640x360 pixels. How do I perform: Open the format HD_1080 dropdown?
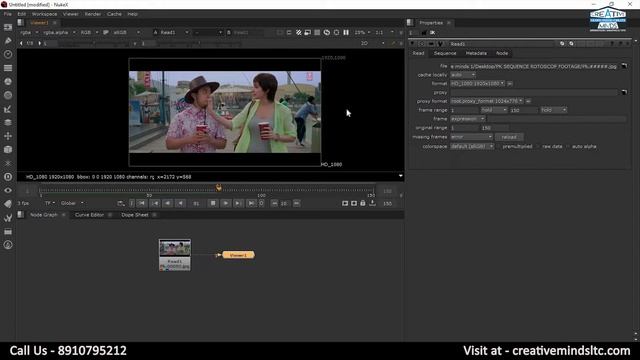tap(478, 83)
